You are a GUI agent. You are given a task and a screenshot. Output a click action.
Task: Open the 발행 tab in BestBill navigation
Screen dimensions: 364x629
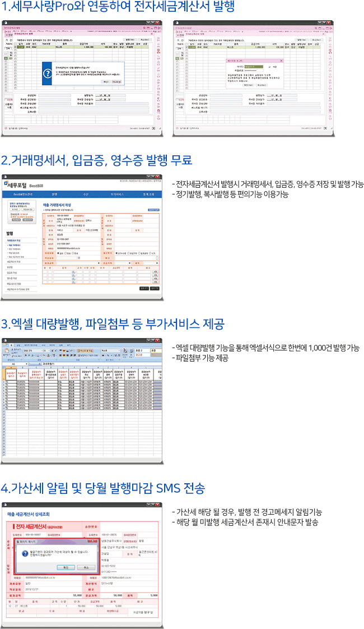(54, 194)
